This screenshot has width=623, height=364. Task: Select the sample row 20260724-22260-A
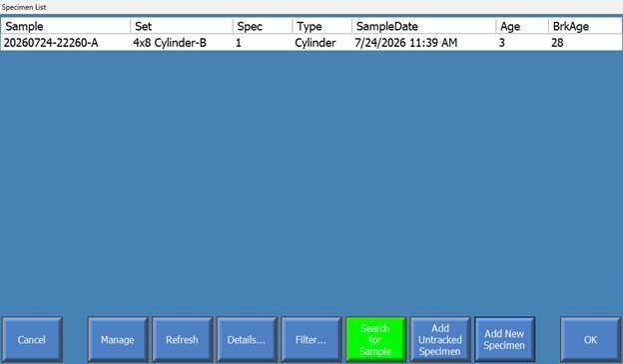pos(311,43)
